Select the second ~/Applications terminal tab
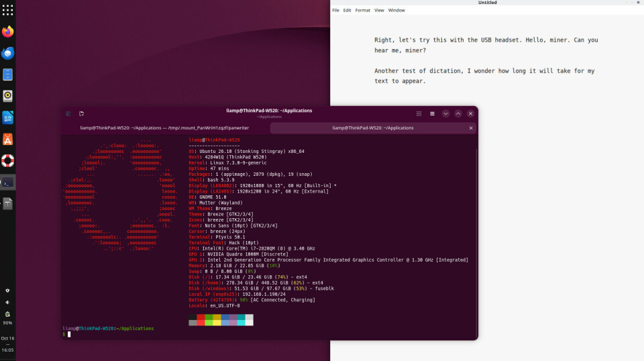 [x=373, y=128]
